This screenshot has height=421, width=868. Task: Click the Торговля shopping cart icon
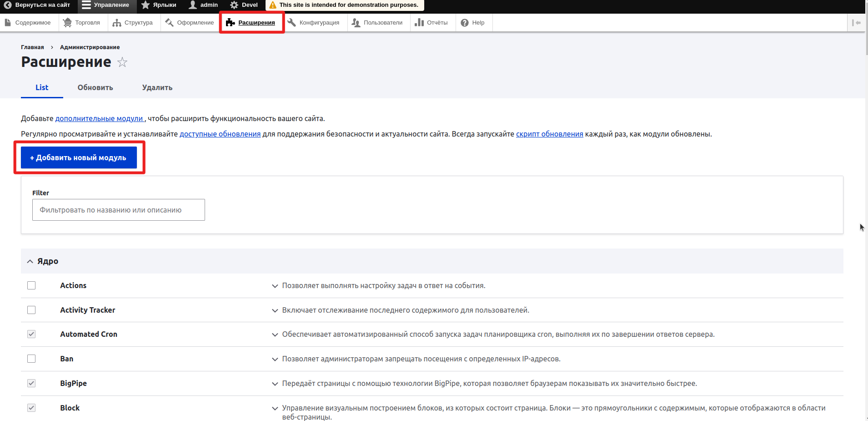pos(67,23)
